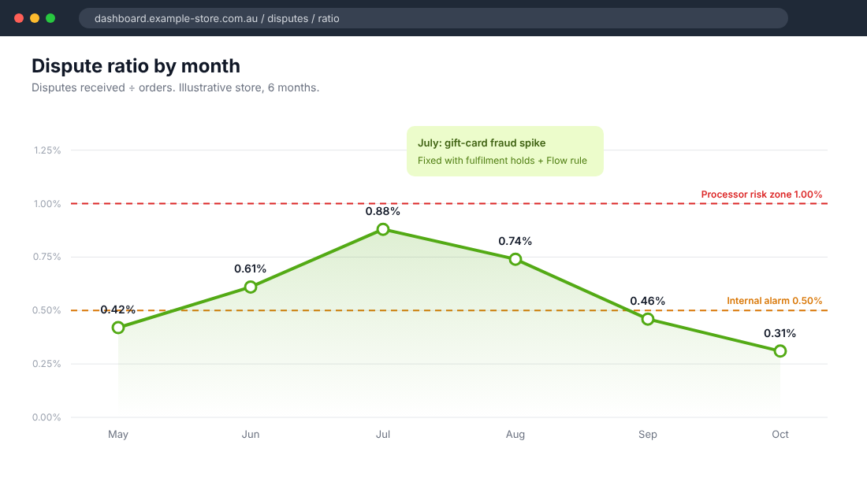This screenshot has width=867, height=504.
Task: Click the Jul x-axis label
Action: click(x=382, y=435)
